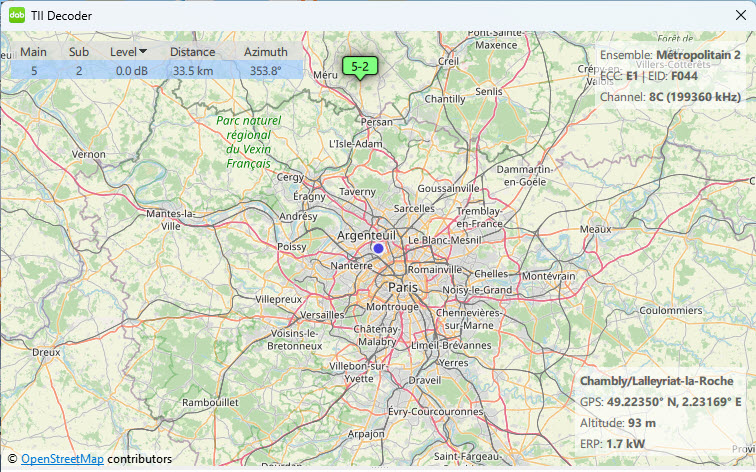The width and height of the screenshot is (756, 472).
Task: Click the ERP 1.7 kW text
Action: pos(612,444)
